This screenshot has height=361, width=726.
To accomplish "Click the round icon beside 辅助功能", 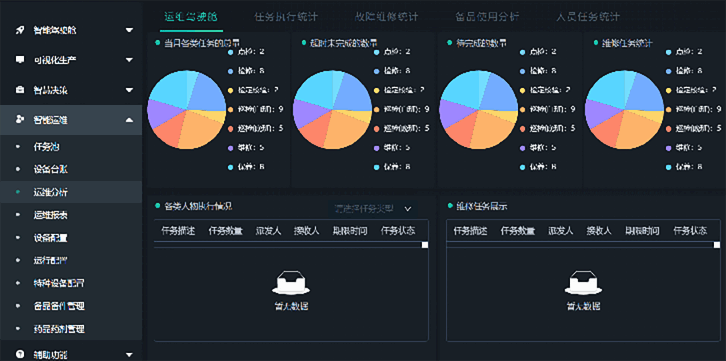I will coord(20,355).
